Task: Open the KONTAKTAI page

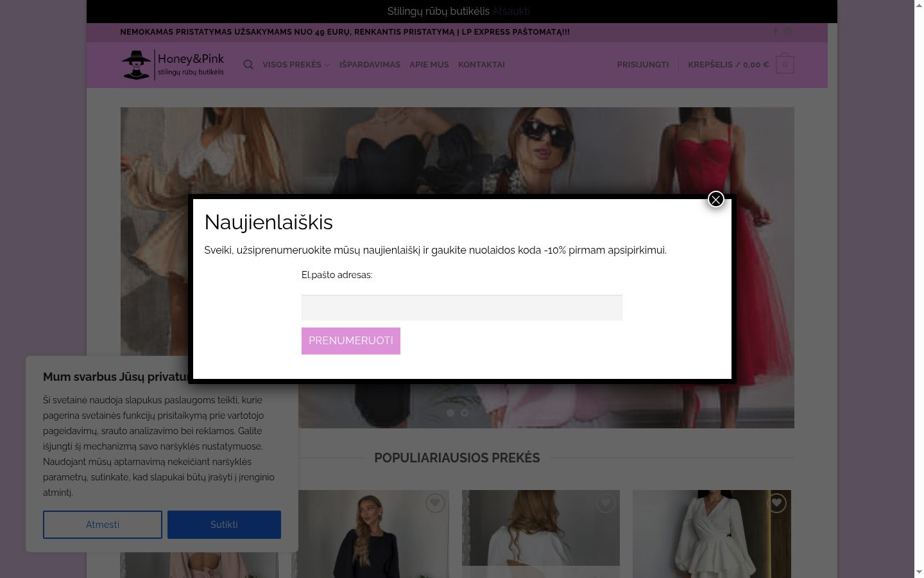Action: pos(481,65)
